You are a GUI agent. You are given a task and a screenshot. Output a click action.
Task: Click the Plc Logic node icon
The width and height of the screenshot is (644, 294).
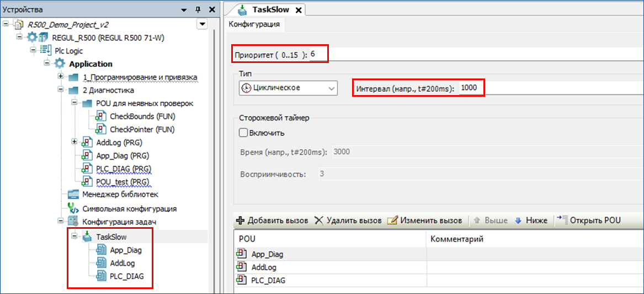pyautogui.click(x=46, y=51)
